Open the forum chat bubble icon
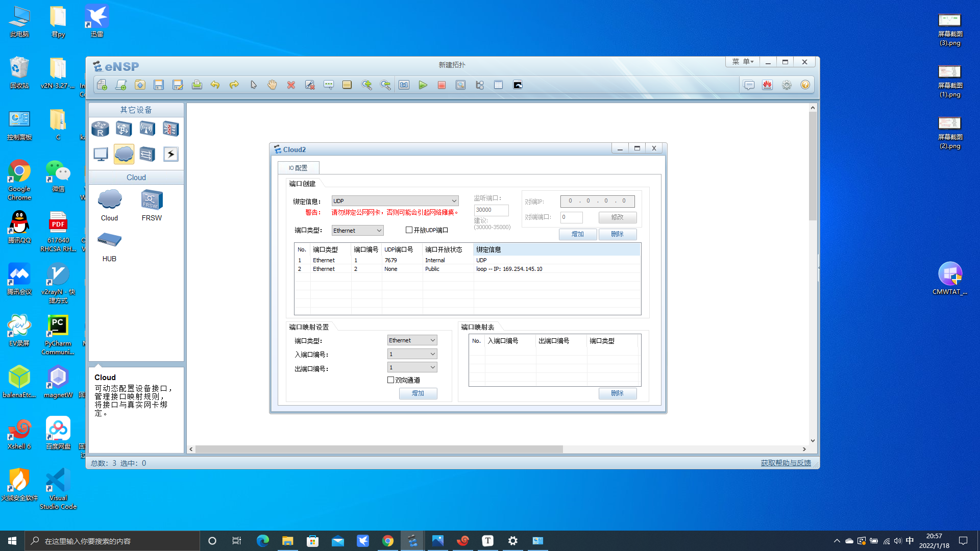This screenshot has width=980, height=551. [x=749, y=85]
